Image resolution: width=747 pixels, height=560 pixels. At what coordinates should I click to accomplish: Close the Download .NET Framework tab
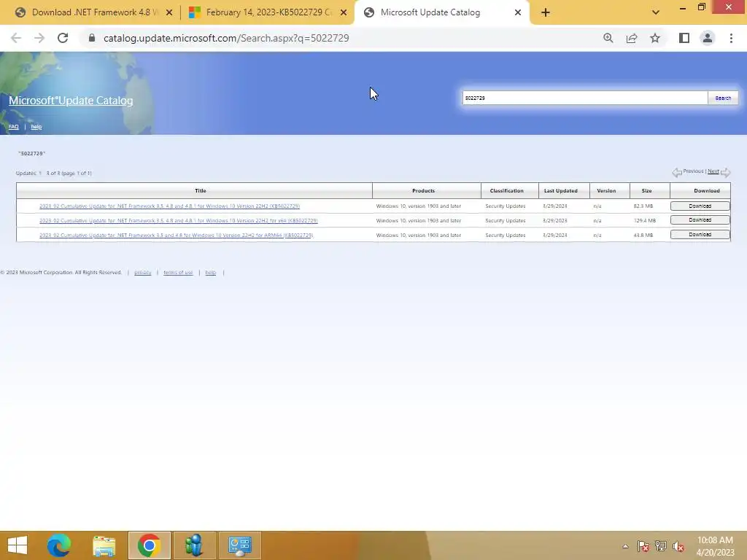click(169, 13)
